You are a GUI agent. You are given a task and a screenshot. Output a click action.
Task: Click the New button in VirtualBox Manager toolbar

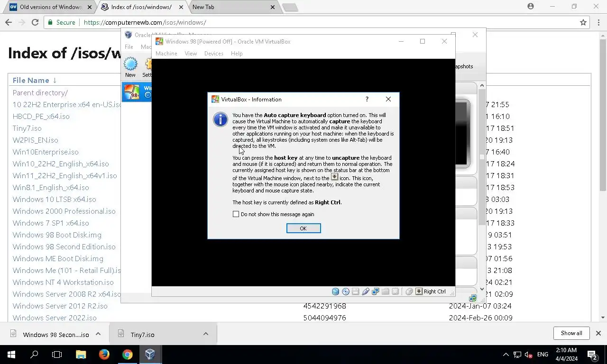tap(130, 67)
